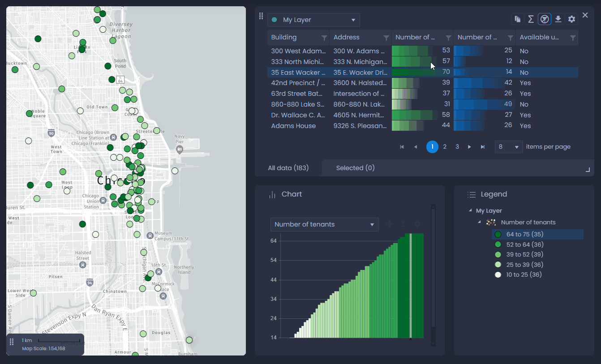Click the map scale drag handle
The height and width of the screenshot is (364, 601).
[x=12, y=342]
